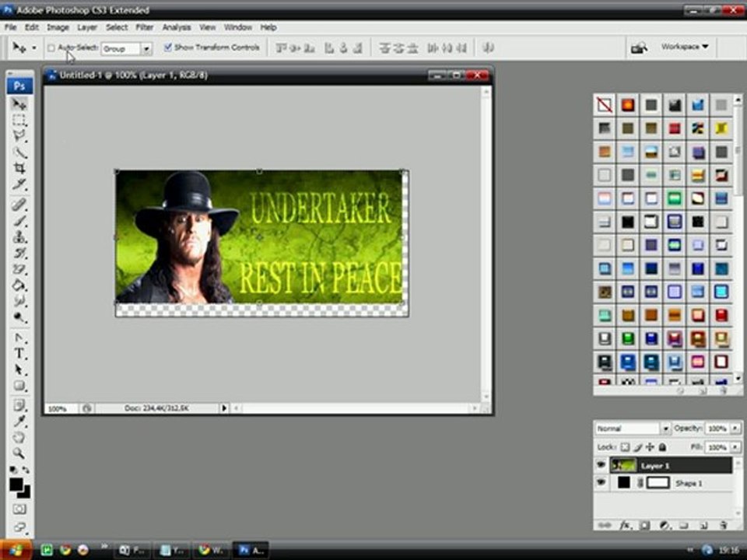Click the Shape 1 vector mask thumbnail
Screen dimensions: 747x560
click(x=658, y=483)
